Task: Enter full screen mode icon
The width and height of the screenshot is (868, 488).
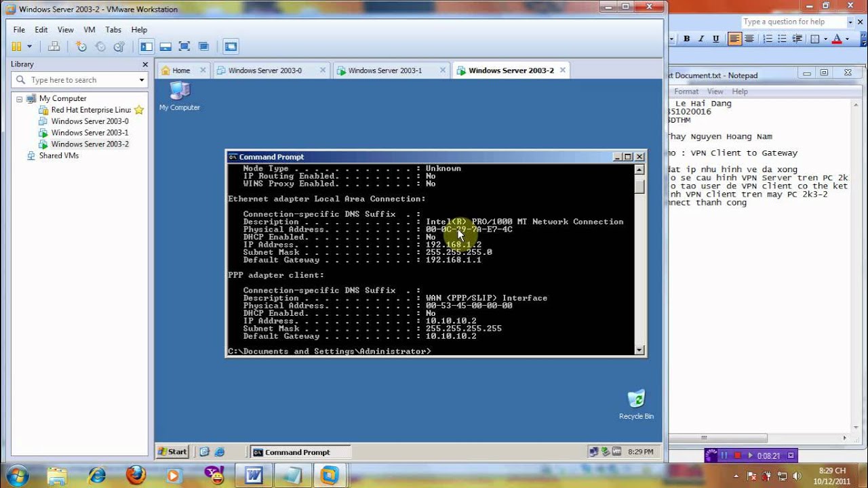Action: click(x=184, y=47)
